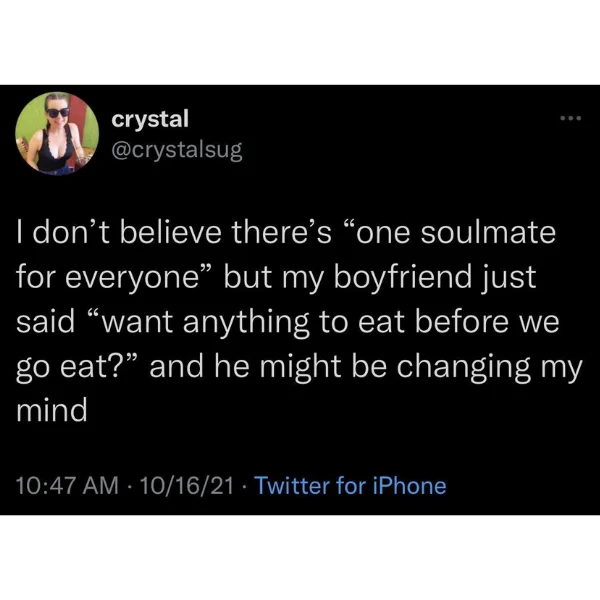600x600 pixels.
Task: Click the 10:47 AM timestamp
Action: tap(67, 486)
